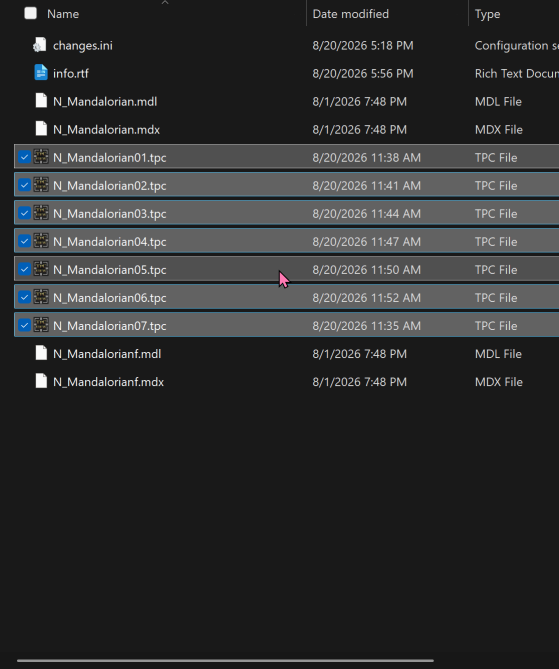The image size is (559, 669).
Task: Click the N_Mandalorian.mdx file icon
Action: pyautogui.click(x=41, y=129)
